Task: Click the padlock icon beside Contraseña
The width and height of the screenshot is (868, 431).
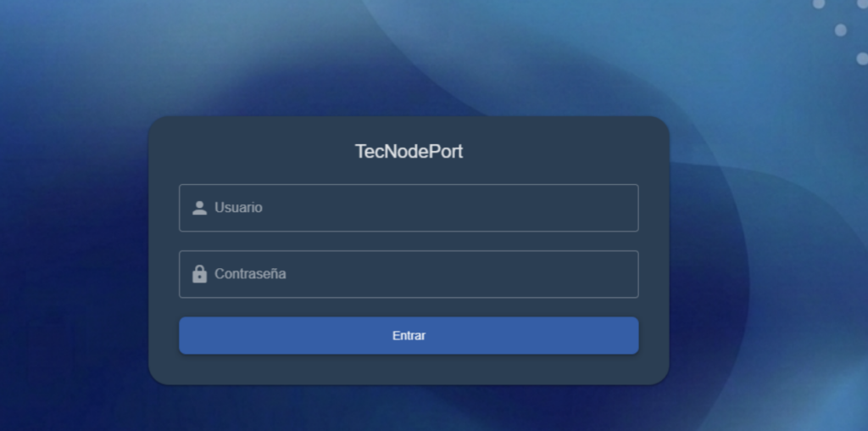Action: 199,274
